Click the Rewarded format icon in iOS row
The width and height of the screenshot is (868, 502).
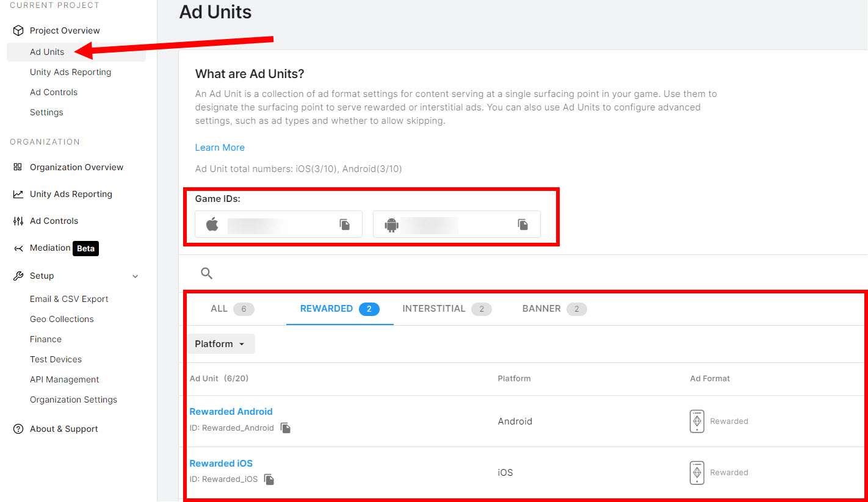(x=696, y=473)
